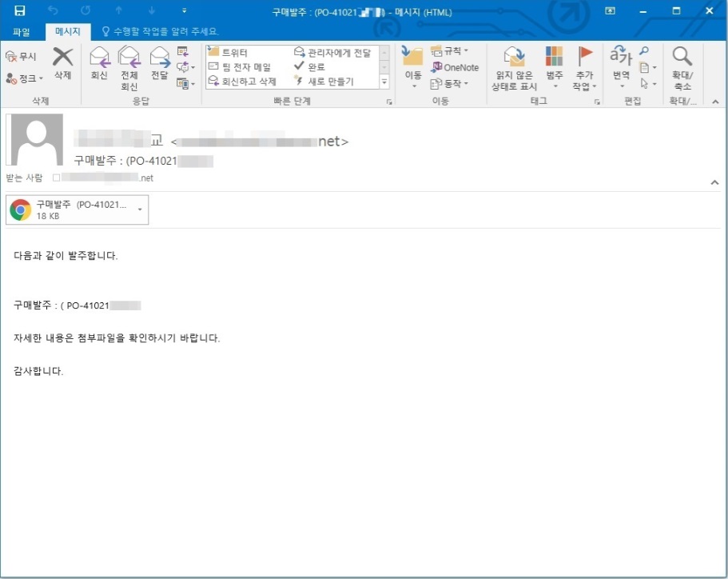This screenshot has height=579, width=728.
Task: Open the Customize Quick Access Toolbar dropdown
Action: 185,10
